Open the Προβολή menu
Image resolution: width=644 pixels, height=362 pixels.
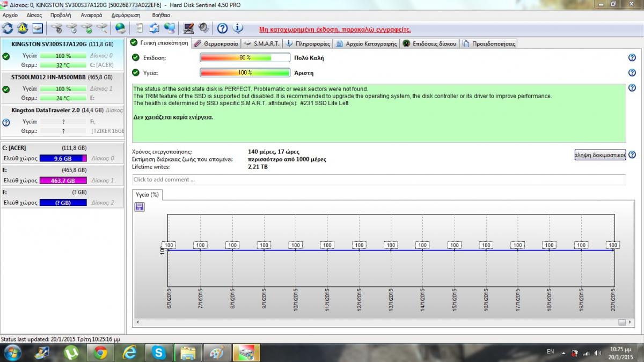61,15
